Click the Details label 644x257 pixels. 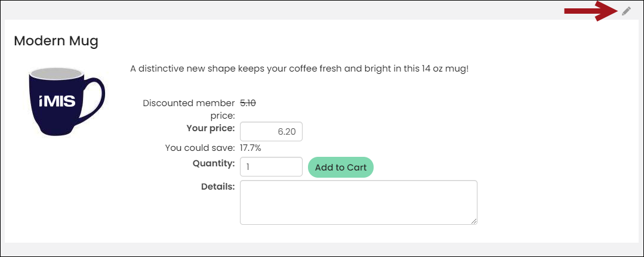pos(218,187)
